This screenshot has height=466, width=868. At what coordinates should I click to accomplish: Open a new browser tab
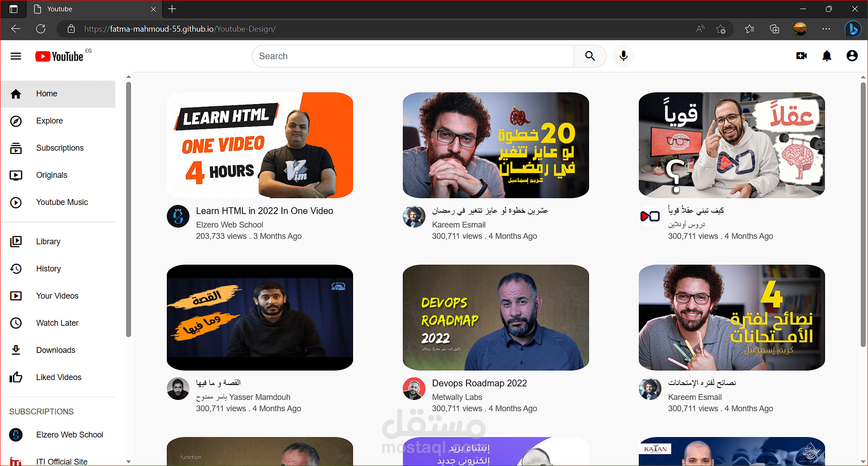pyautogui.click(x=172, y=9)
